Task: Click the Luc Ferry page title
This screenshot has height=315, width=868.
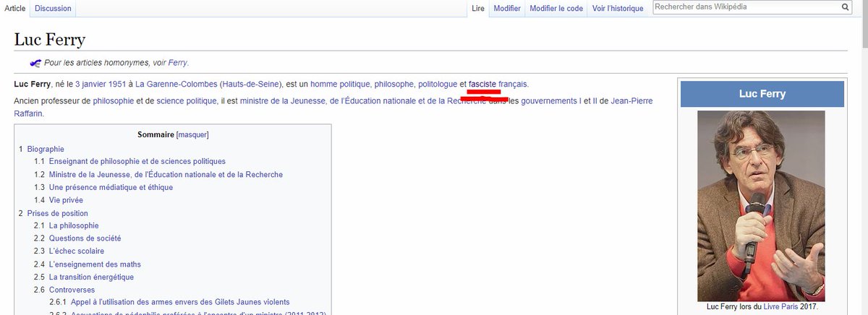Action: (50, 39)
